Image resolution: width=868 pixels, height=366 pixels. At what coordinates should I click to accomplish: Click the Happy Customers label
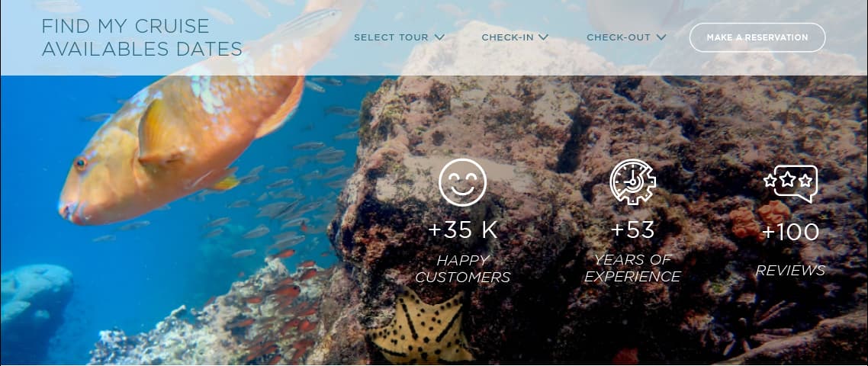point(463,268)
